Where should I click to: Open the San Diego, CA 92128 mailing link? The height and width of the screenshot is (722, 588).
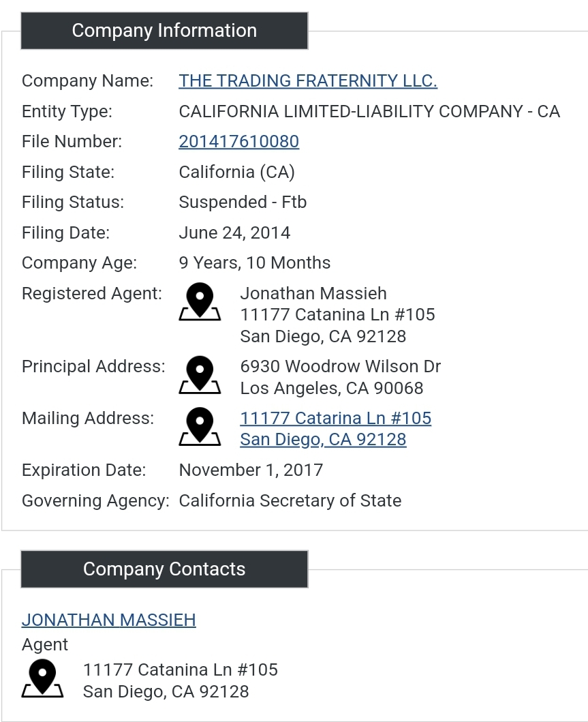[x=323, y=440]
